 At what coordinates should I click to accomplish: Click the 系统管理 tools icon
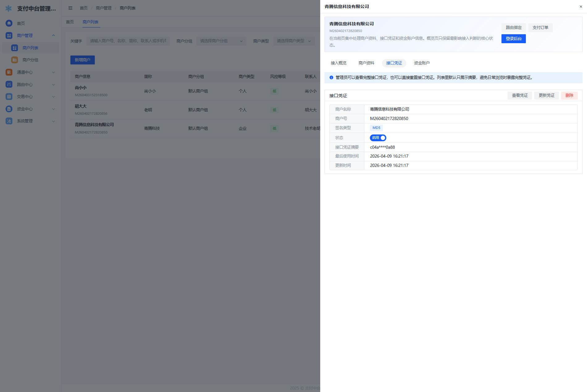[9, 121]
